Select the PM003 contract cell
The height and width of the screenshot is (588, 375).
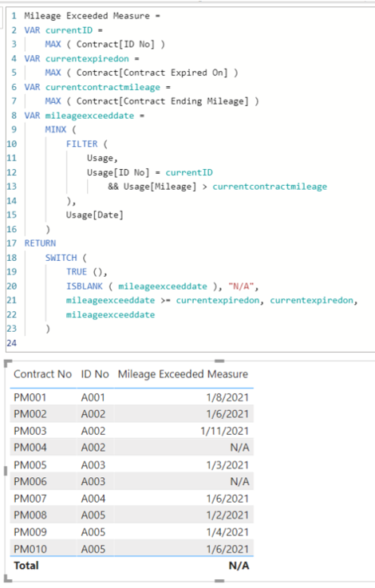tap(30, 431)
